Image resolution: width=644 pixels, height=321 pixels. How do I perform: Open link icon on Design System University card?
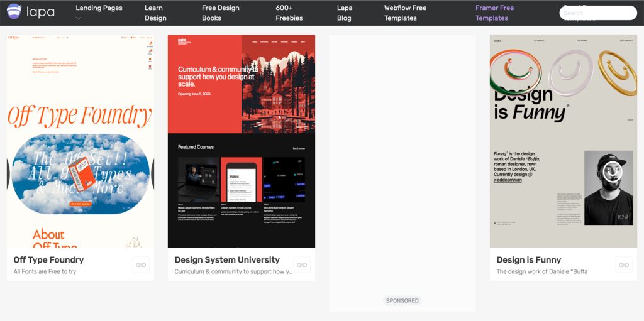(302, 264)
